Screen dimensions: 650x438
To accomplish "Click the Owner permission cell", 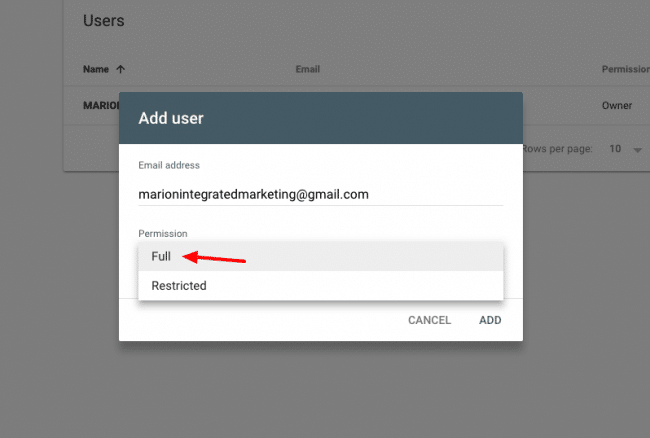I will [x=616, y=104].
